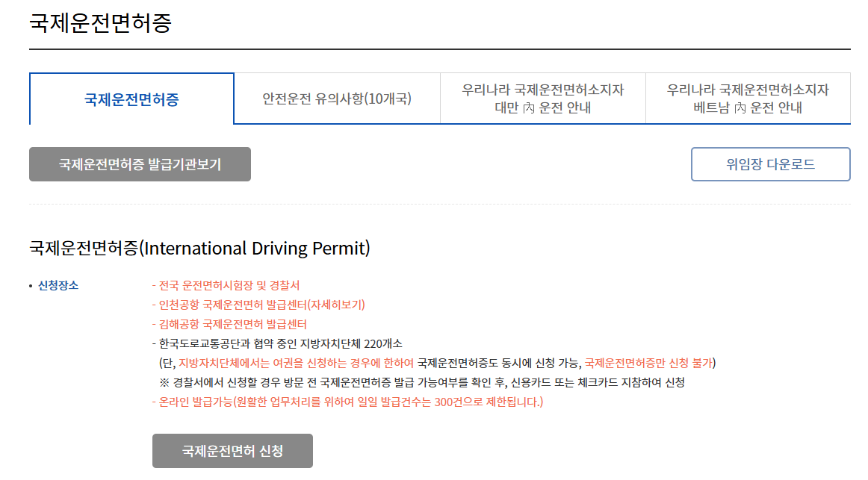Click the 김해공항 국제운전면허 발급센터 line

click(x=230, y=324)
